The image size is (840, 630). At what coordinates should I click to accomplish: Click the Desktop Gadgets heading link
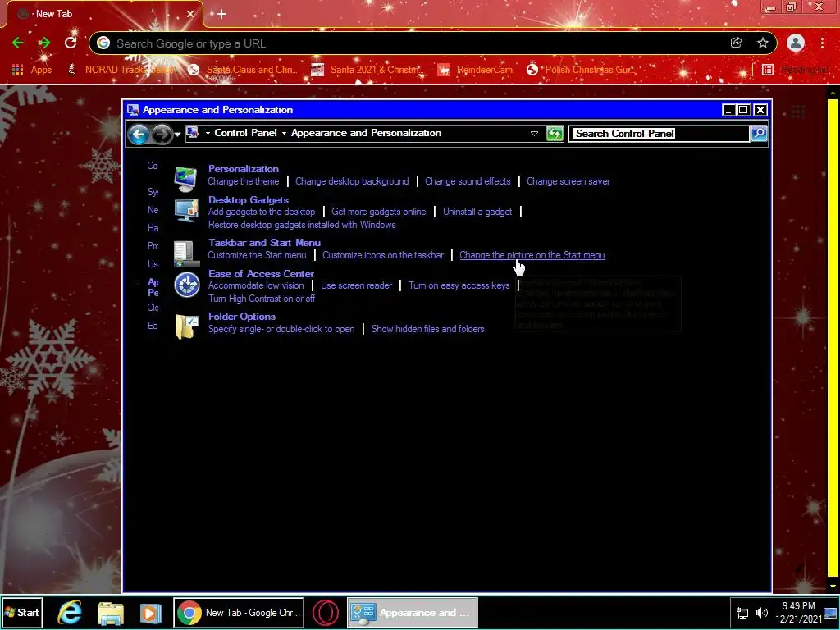click(x=249, y=200)
